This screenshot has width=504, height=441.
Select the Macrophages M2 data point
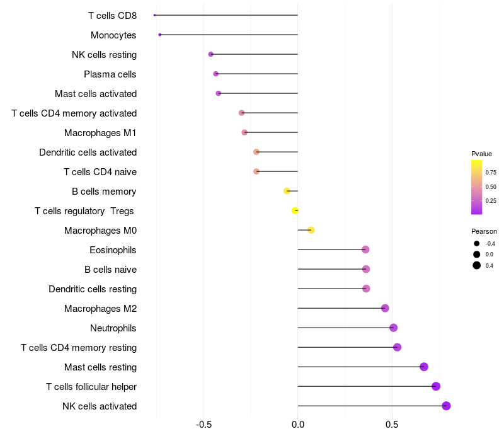(x=385, y=308)
